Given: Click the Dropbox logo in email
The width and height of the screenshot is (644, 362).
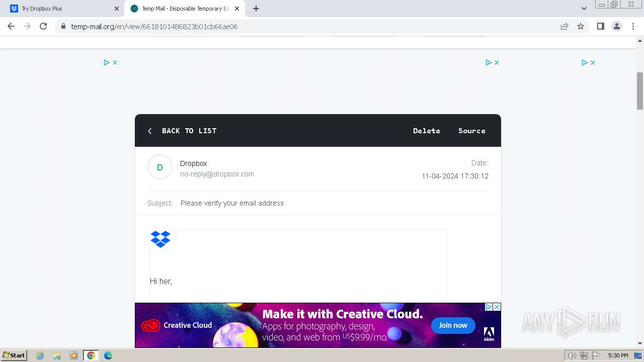Looking at the screenshot, I should (x=160, y=239).
